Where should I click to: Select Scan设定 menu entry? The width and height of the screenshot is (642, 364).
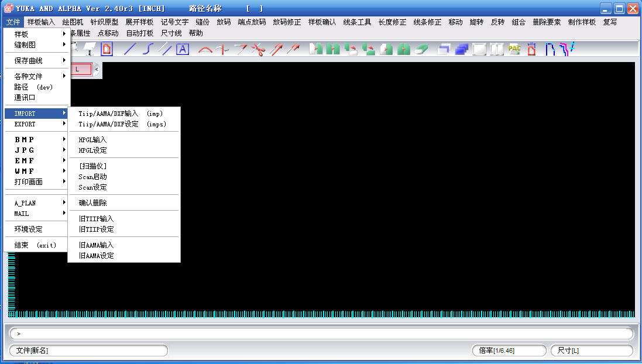click(124, 187)
